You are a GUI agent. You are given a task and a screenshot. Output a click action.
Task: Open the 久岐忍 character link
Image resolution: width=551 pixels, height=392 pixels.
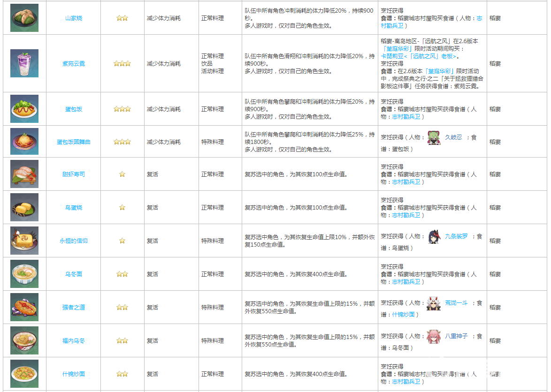[453, 137]
